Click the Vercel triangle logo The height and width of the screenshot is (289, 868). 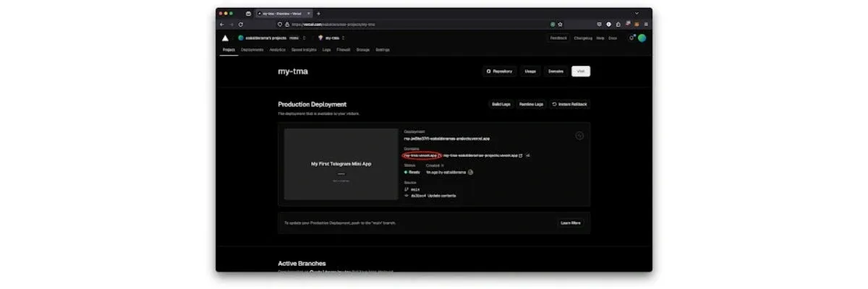225,38
